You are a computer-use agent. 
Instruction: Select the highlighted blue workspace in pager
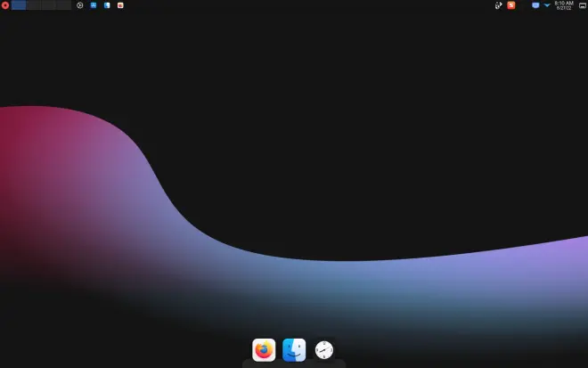[x=19, y=5]
